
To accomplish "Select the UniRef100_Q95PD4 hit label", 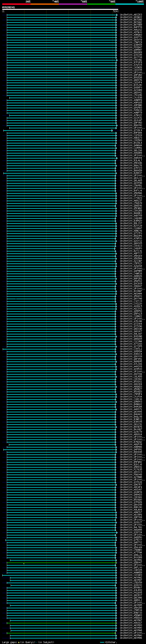I will click(131, 352).
